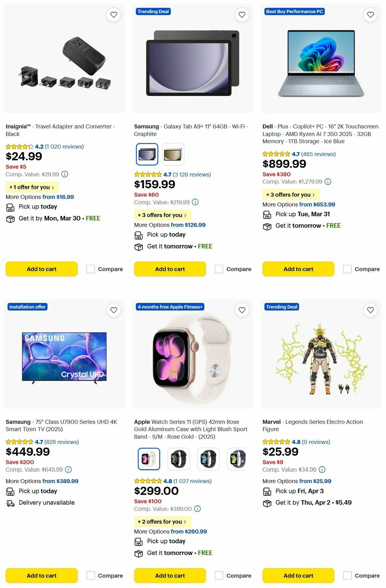Click the wishlist heart on the Marvel figure
Viewport: 386px width, 588px height.
(370, 310)
